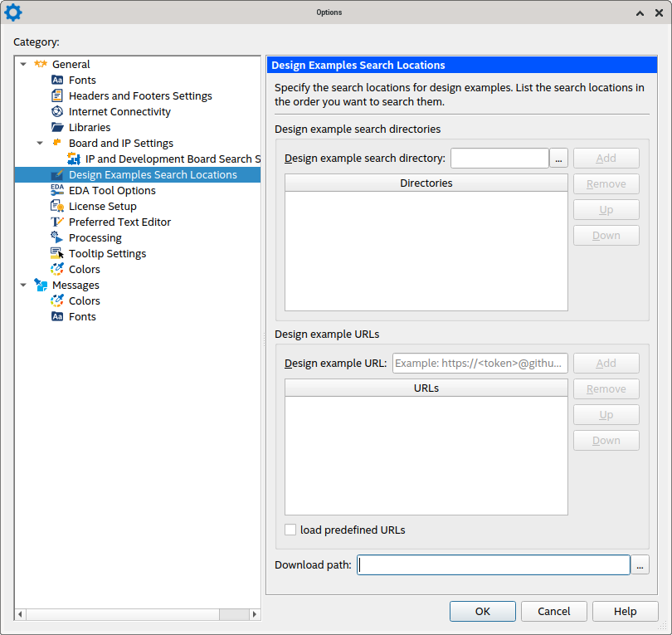Click the Messages Colors palette icon
This screenshot has height=635, width=672.
[x=57, y=300]
